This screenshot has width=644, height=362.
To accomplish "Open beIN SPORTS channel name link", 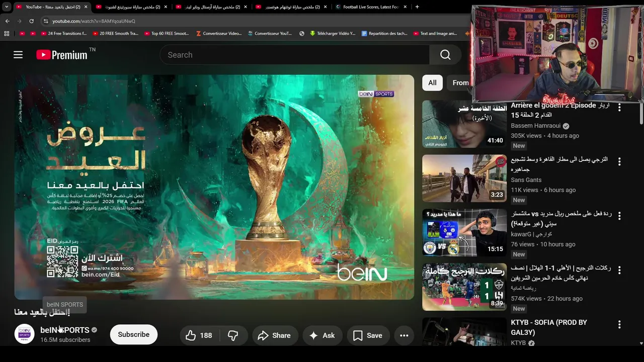I will point(64,330).
